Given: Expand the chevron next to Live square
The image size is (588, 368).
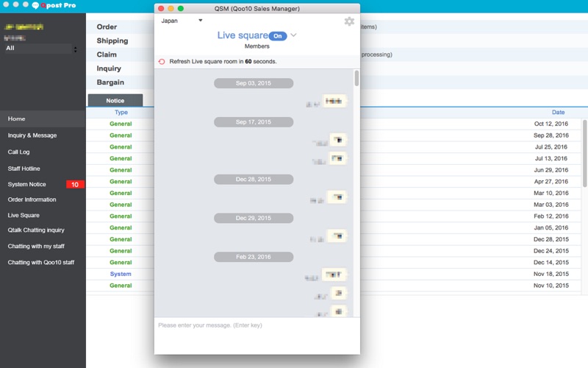Looking at the screenshot, I should pyautogui.click(x=293, y=35).
